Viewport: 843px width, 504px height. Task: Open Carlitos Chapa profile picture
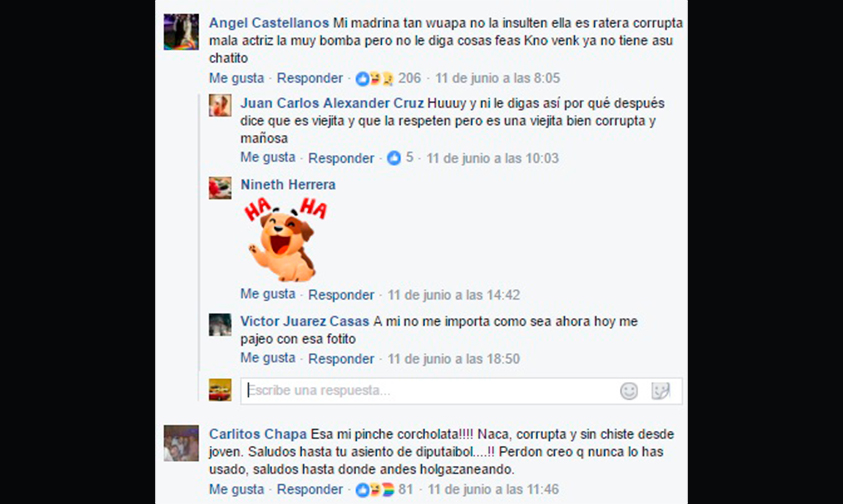181,443
